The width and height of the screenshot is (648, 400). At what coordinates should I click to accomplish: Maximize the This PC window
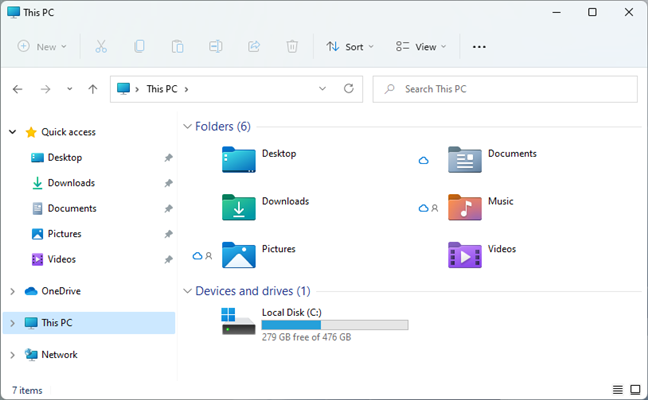592,12
